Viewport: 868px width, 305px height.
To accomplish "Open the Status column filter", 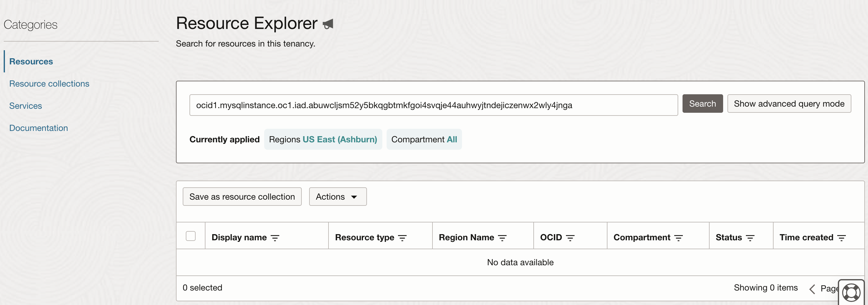I will pyautogui.click(x=751, y=237).
